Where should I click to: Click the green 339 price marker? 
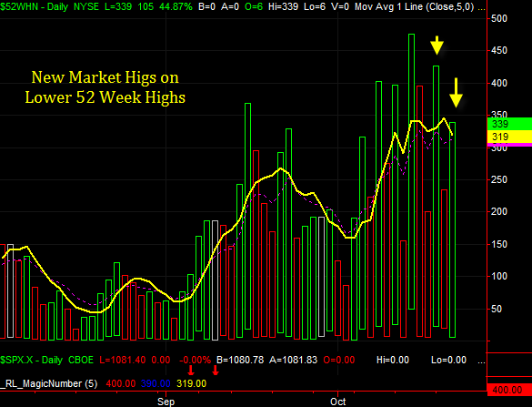(x=509, y=124)
